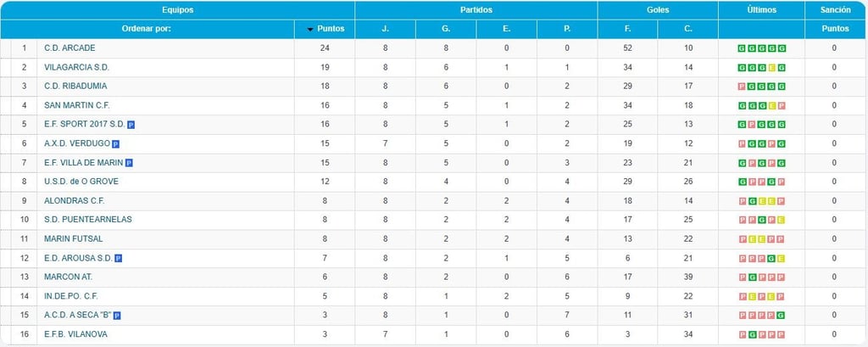Image resolution: width=868 pixels, height=347 pixels.
Task: Click the P. losses column header
Action: coord(567,29)
